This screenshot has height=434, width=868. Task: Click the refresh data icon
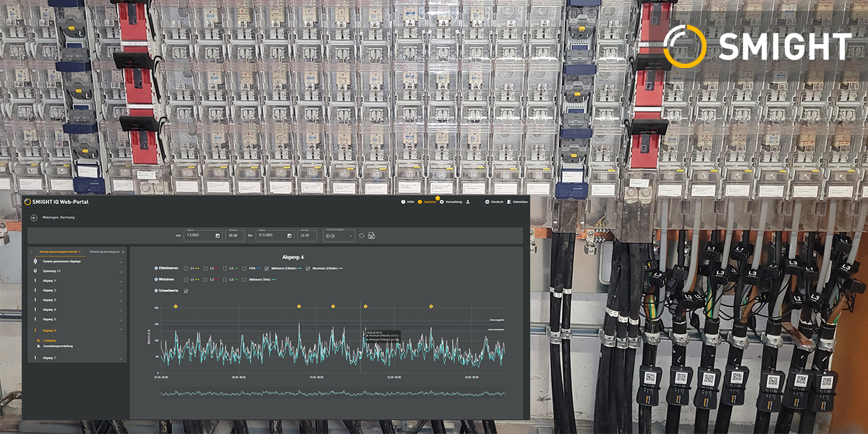coord(362,236)
